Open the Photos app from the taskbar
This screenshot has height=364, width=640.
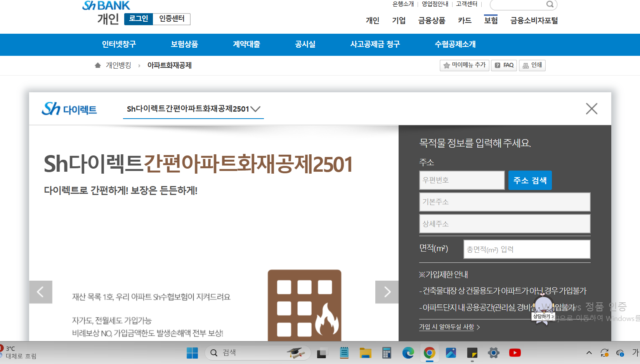451,353
